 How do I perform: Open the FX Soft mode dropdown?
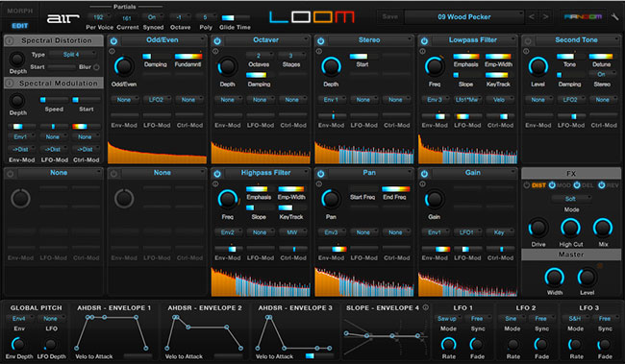[571, 199]
